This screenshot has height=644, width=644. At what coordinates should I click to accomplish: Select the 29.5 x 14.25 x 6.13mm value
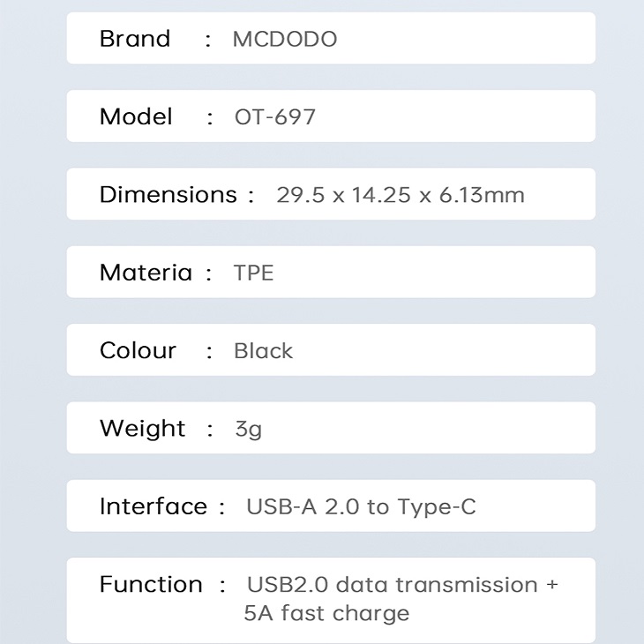(401, 195)
